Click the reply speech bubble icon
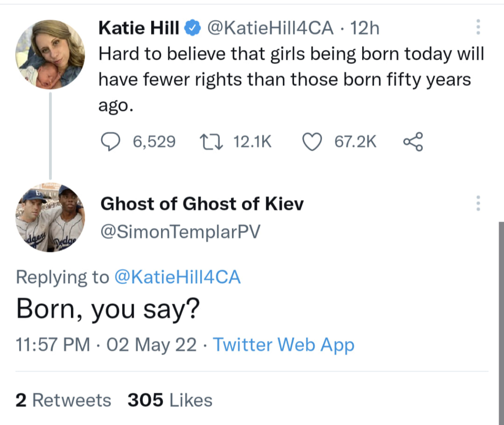 (x=111, y=142)
